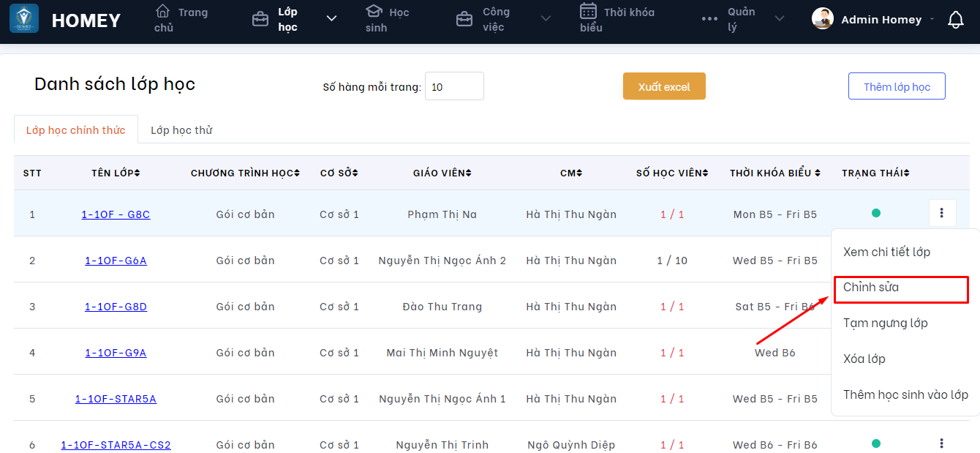Image resolution: width=980 pixels, height=453 pixels.
Task: Click the Học sinh graduation cap icon
Action: pos(374,12)
